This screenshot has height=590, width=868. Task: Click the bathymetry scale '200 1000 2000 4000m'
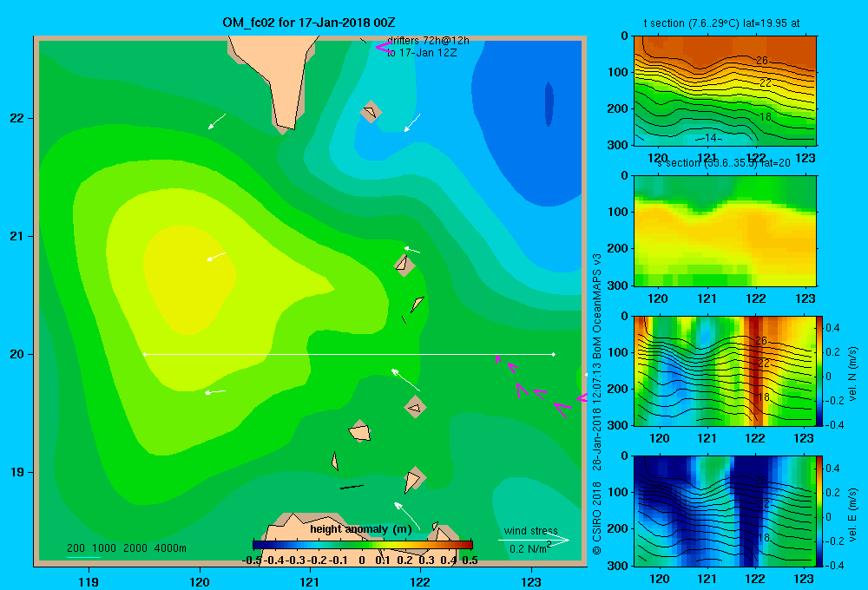pos(126,548)
